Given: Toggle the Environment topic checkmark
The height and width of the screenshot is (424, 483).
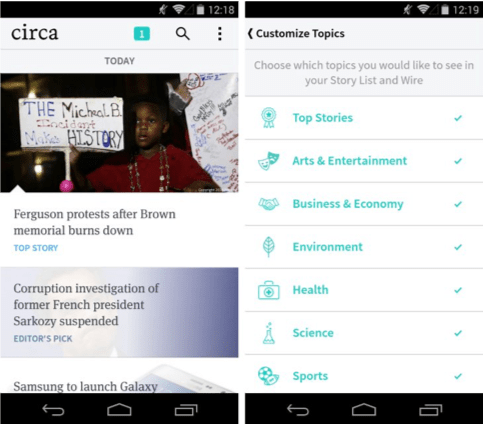Looking at the screenshot, I should point(458,247).
